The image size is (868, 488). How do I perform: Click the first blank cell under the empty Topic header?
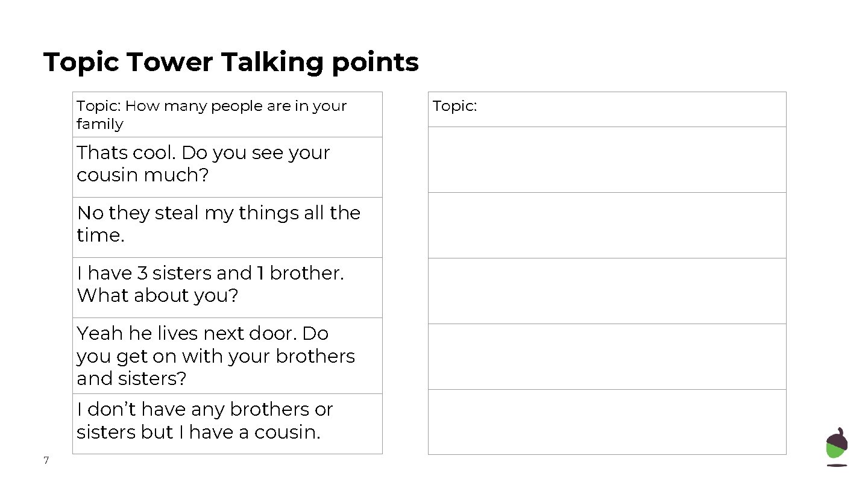click(607, 160)
